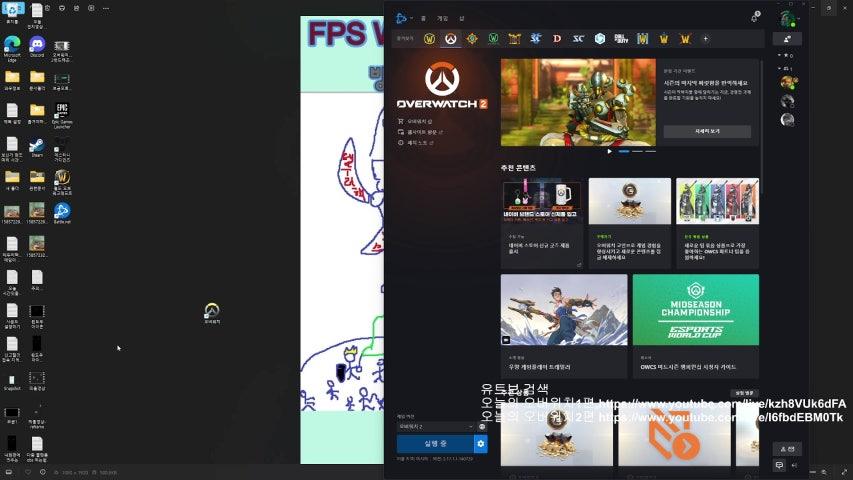Open the Shop tab in Battle.net

click(x=461, y=19)
